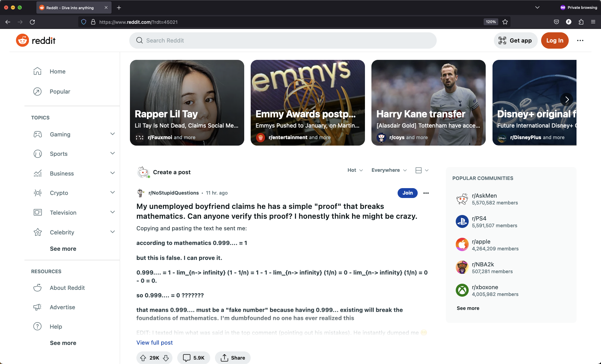The height and width of the screenshot is (364, 601).
Task: Click the browser back arrow
Action: click(8, 22)
